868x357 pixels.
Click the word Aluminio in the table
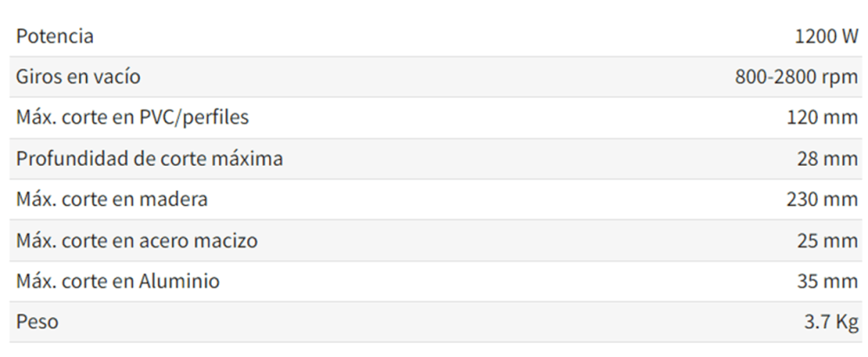(x=180, y=281)
